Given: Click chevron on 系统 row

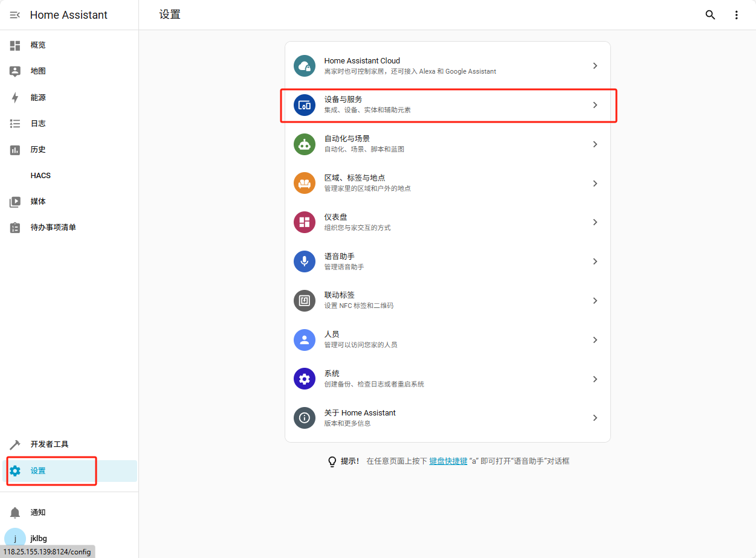Looking at the screenshot, I should pos(595,379).
